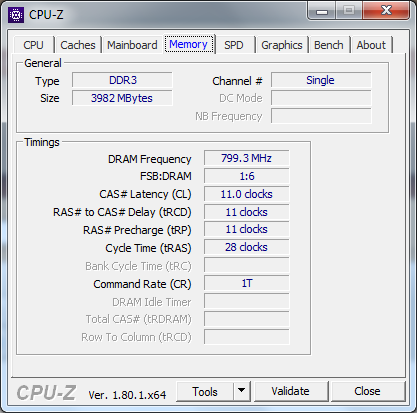
Task: Click the Cycle Time (tRAS) label
Action: point(148,248)
